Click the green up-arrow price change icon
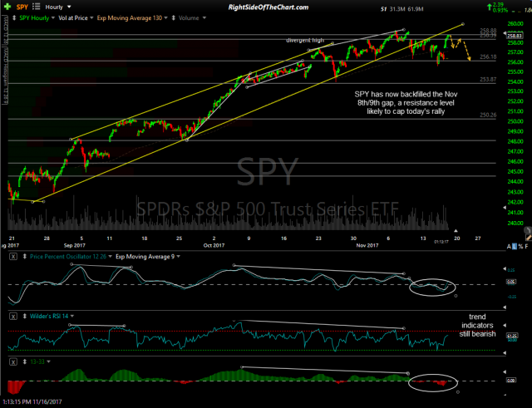The image size is (532, 408). click(x=490, y=7)
